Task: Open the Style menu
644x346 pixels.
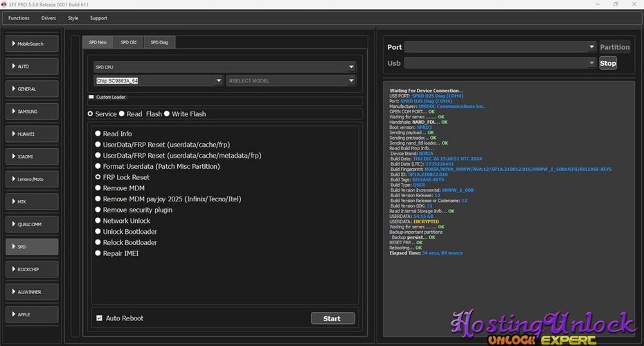Action: (73, 18)
